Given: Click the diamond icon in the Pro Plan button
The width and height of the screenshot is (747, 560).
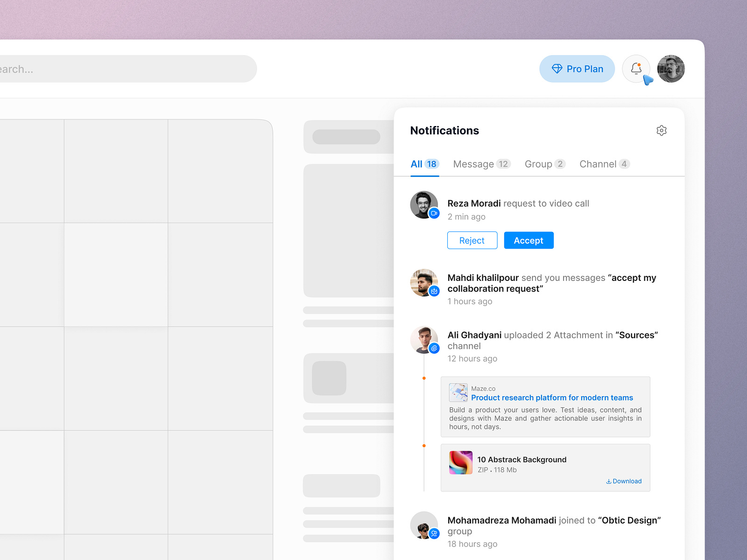Looking at the screenshot, I should point(557,69).
